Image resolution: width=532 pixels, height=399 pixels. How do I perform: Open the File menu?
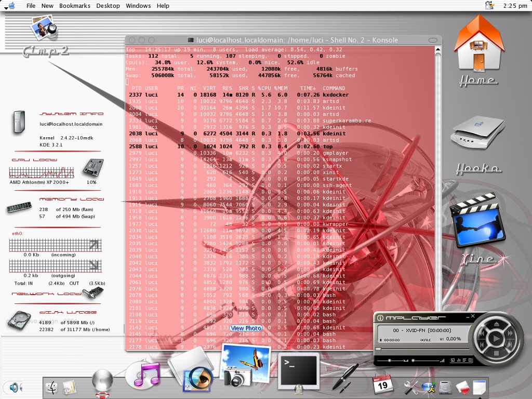[x=31, y=5]
